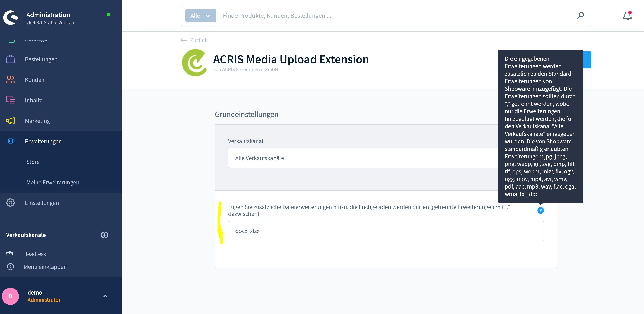Click the Verkaufskanäle section heading

[x=26, y=235]
